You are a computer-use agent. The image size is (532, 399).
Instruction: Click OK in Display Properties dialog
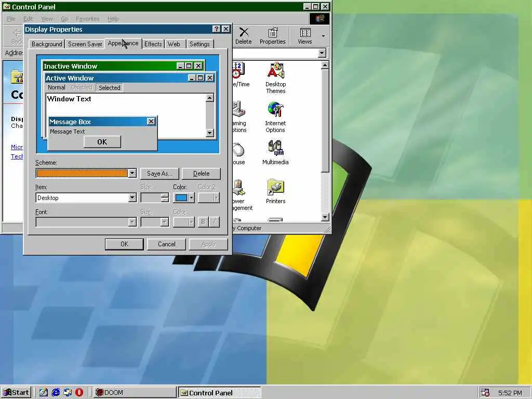(124, 244)
